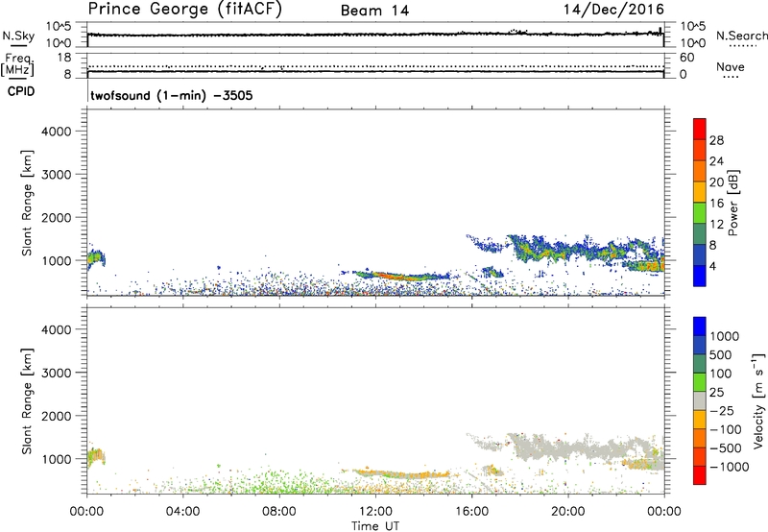This screenshot has width=768, height=532.
Task: Click 'Slant Range [km]' label of velocity panel
Action: 27,401
